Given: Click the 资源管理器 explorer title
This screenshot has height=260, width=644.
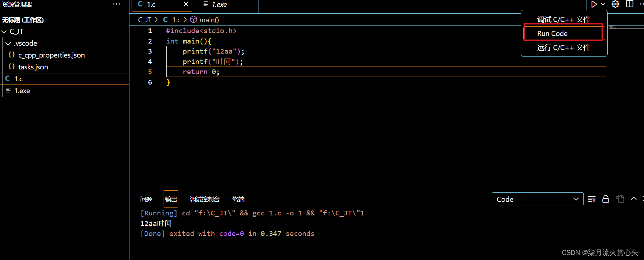Looking at the screenshot, I should pyautogui.click(x=17, y=4).
